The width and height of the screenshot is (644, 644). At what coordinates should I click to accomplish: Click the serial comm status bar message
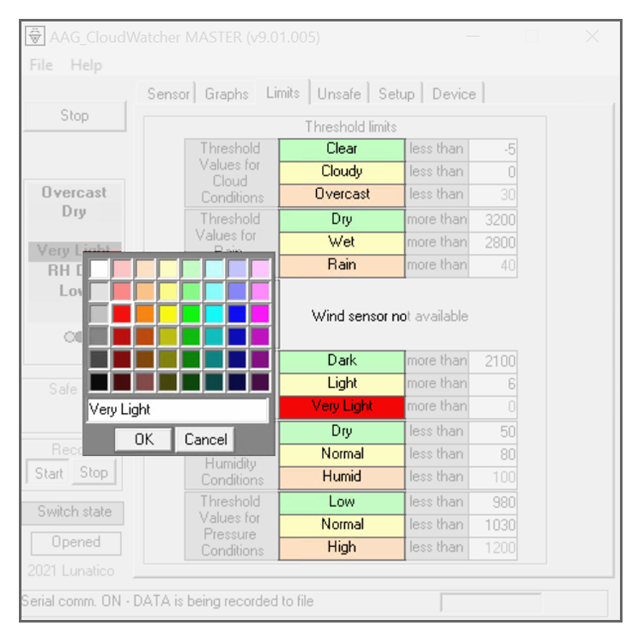167,601
